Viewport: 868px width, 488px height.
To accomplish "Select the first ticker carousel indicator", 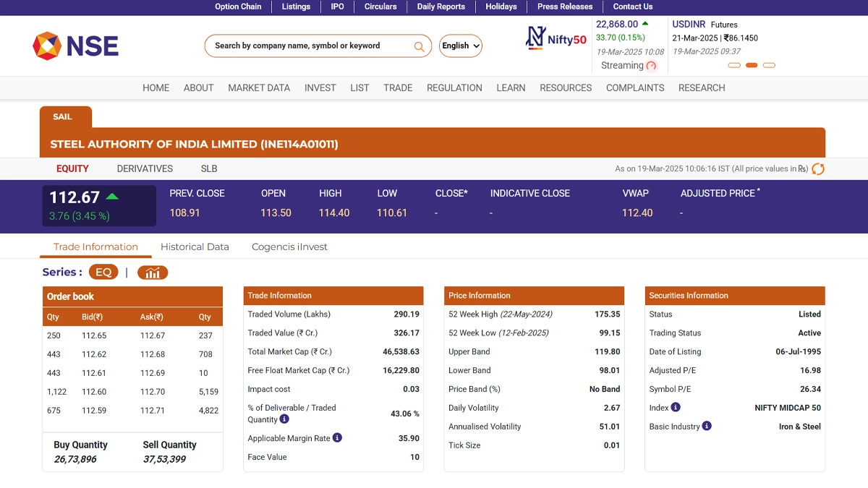I will [x=734, y=65].
